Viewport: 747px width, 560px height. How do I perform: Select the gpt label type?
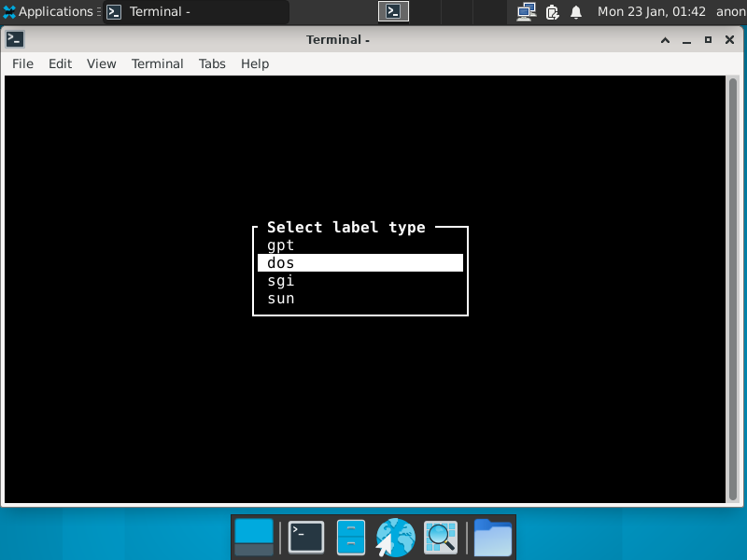click(360, 245)
